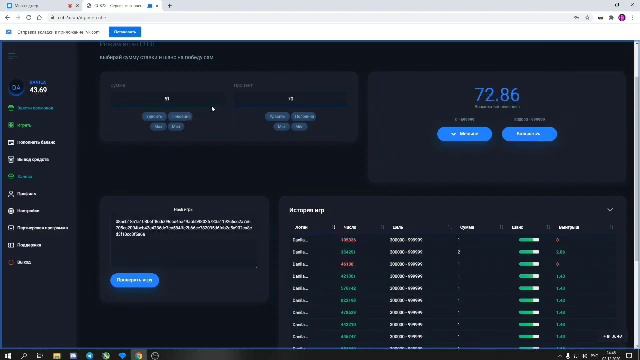Sort history by the Логин column handle

(x=334, y=227)
